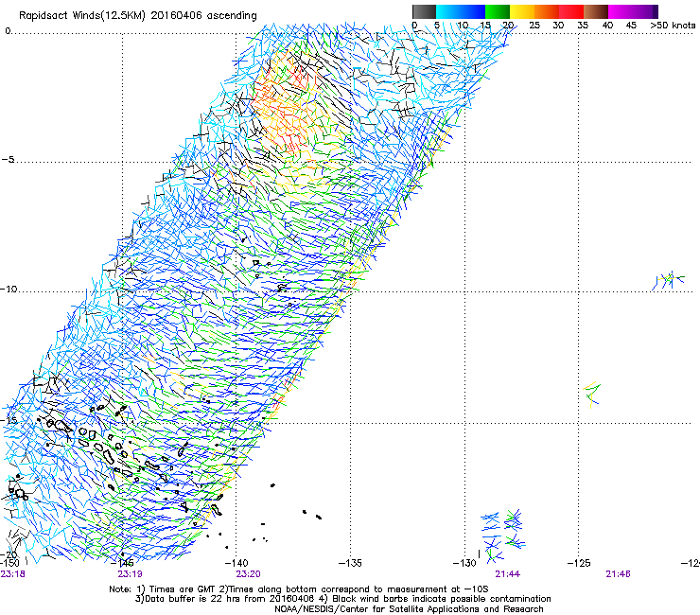This screenshot has height=615, width=700.
Task: Pick the red 30-35 knots legend swatch
Action: (571, 11)
